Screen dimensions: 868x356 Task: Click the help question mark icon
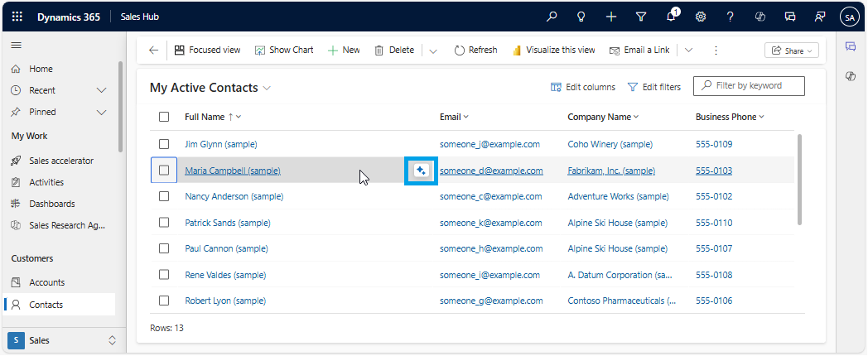(x=730, y=16)
